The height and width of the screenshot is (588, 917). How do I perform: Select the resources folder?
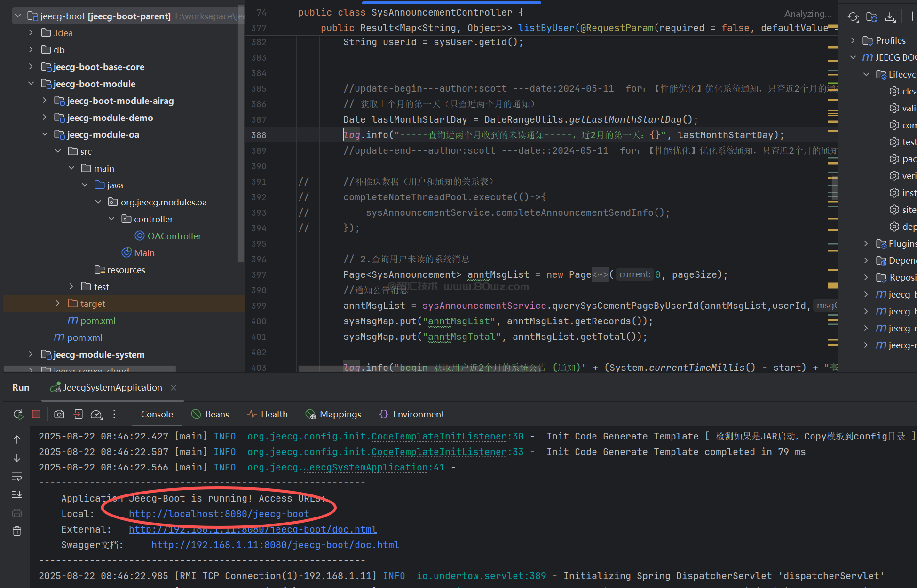pyautogui.click(x=120, y=270)
